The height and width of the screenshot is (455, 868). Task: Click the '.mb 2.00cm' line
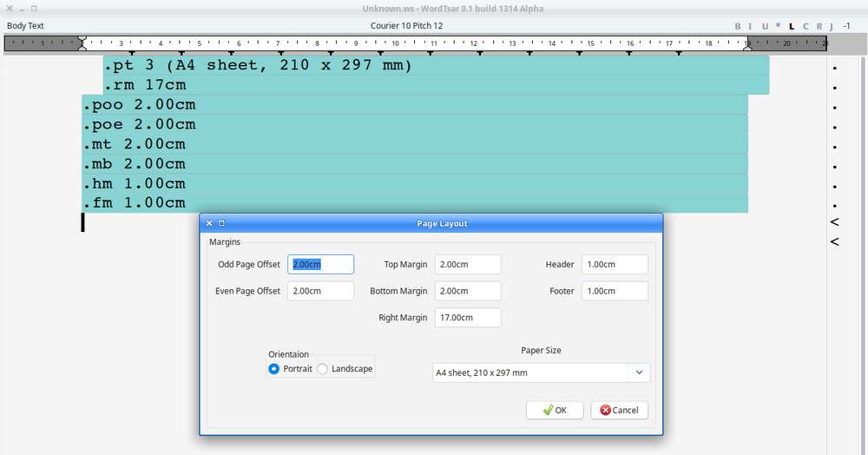coord(415,164)
